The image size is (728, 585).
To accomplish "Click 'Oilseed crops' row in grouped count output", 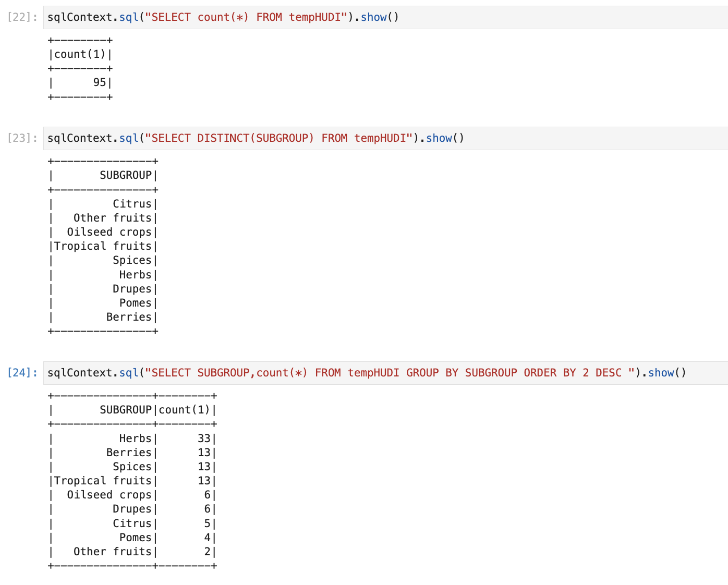I will (109, 495).
